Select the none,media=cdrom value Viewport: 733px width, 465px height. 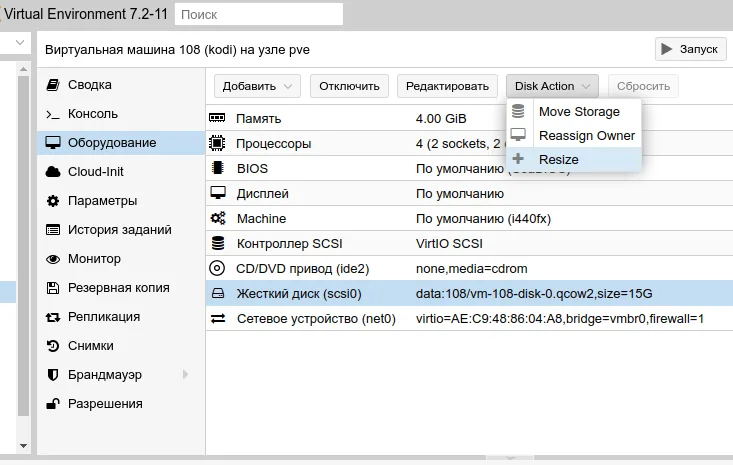point(471,269)
